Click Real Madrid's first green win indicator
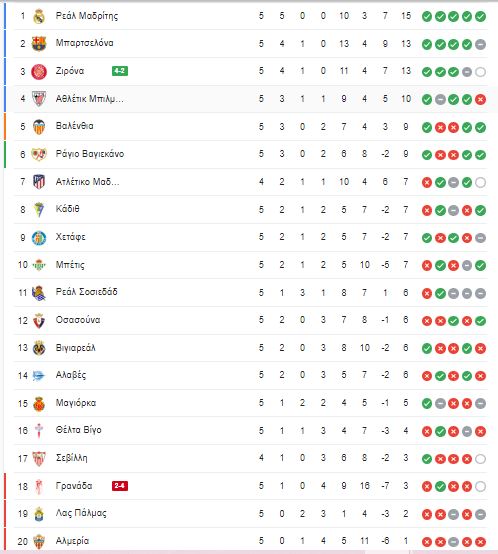 click(427, 16)
